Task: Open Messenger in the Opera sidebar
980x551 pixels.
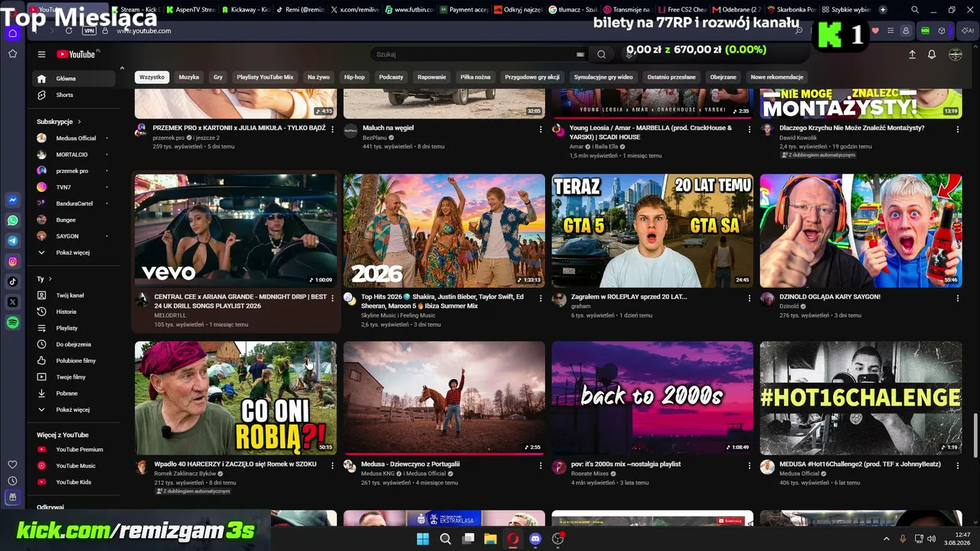Action: (x=12, y=201)
